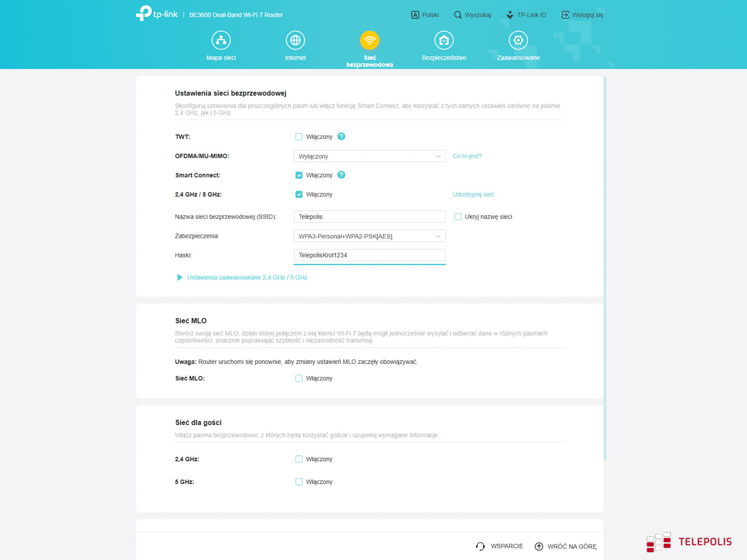Enable the Sieć MLO checkbox

pos(299,378)
